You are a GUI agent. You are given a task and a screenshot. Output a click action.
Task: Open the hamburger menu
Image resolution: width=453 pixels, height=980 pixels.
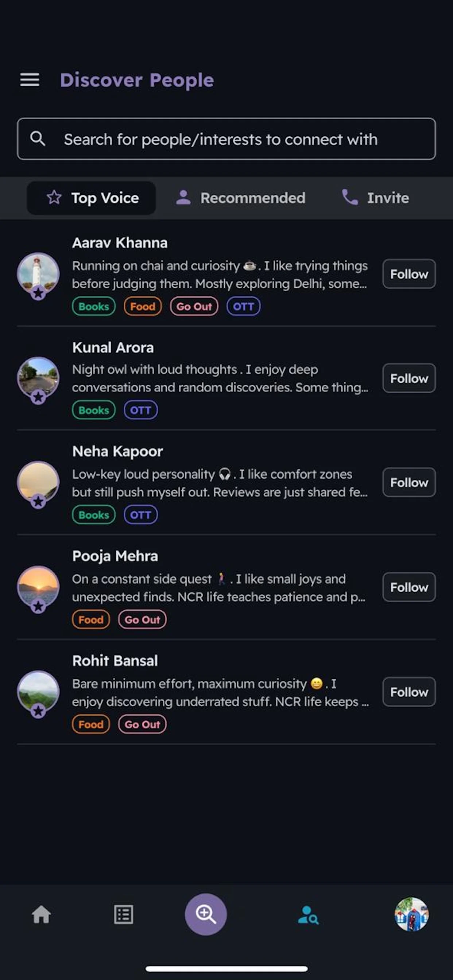(x=30, y=79)
